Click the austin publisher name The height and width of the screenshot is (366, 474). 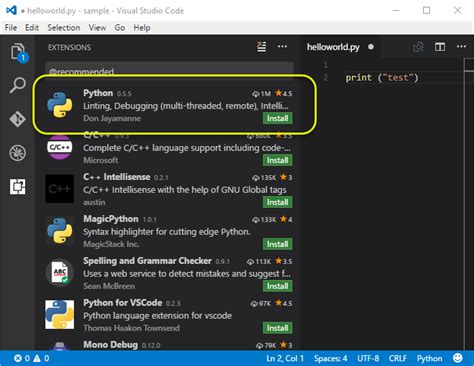pos(94,202)
